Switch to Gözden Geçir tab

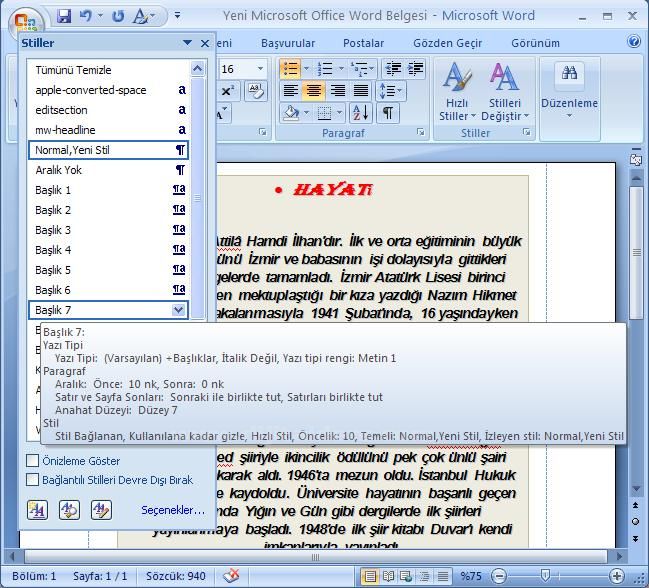(447, 43)
